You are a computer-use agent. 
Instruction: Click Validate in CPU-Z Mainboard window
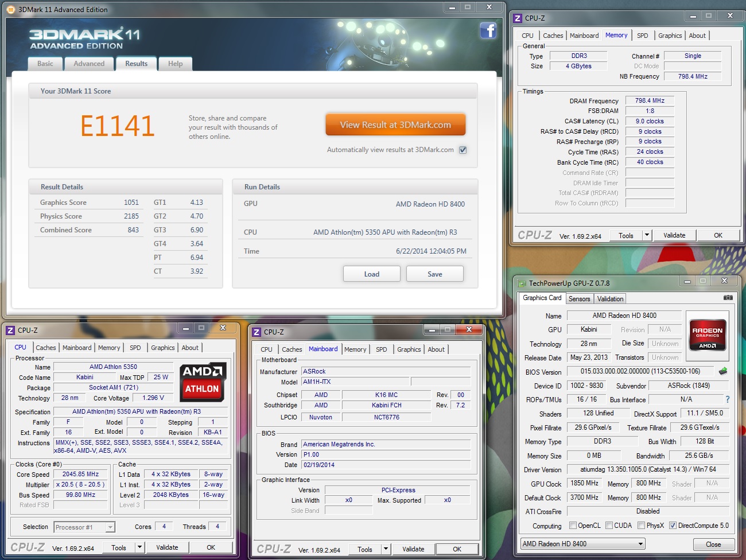tap(413, 549)
